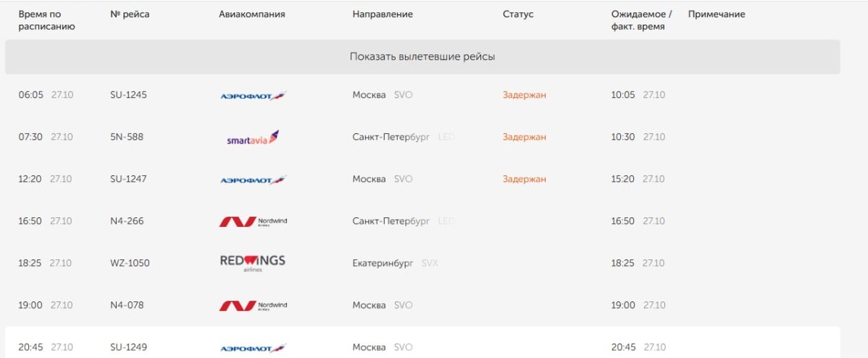Click the Red Wings airline logo
868x358 pixels.
(253, 263)
